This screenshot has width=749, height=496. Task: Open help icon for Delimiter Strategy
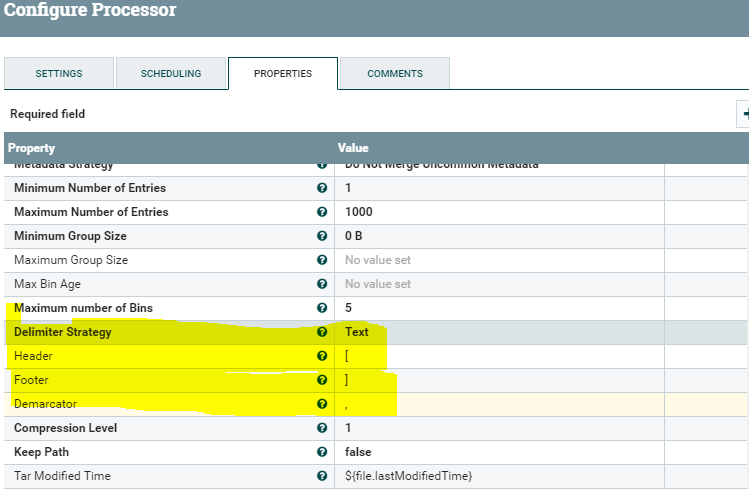322,332
